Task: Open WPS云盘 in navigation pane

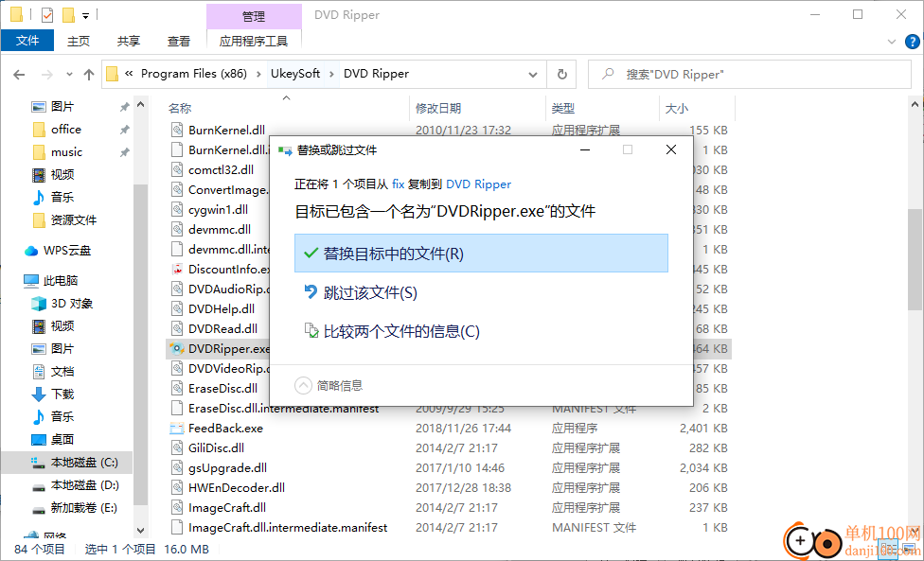Action: (67, 250)
